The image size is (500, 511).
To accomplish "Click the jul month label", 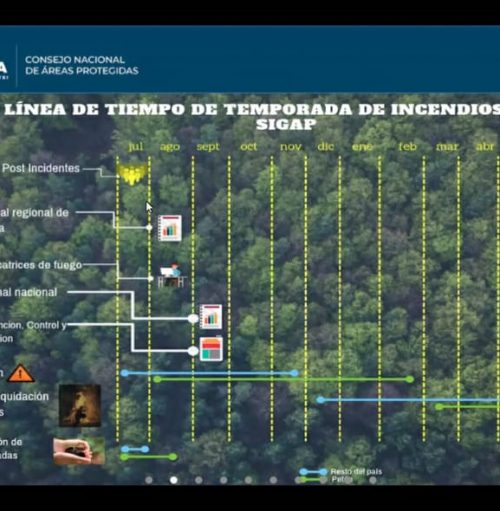I will pyautogui.click(x=136, y=146).
